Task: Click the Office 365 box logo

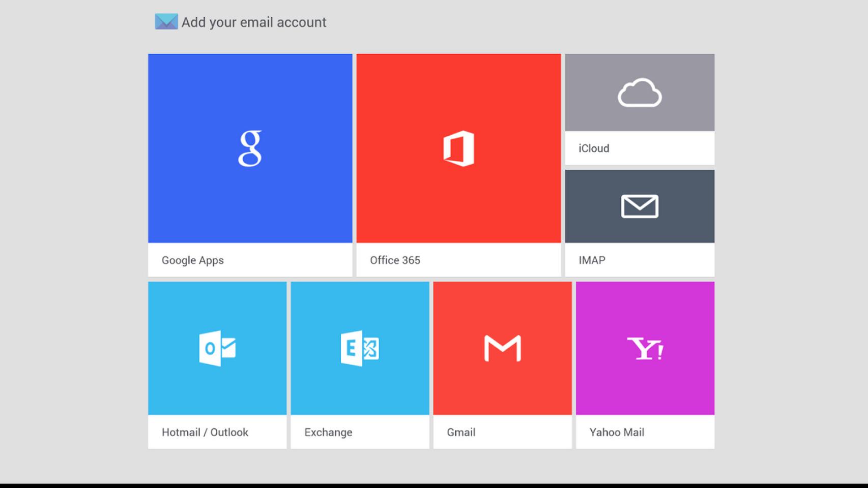Action: (458, 149)
